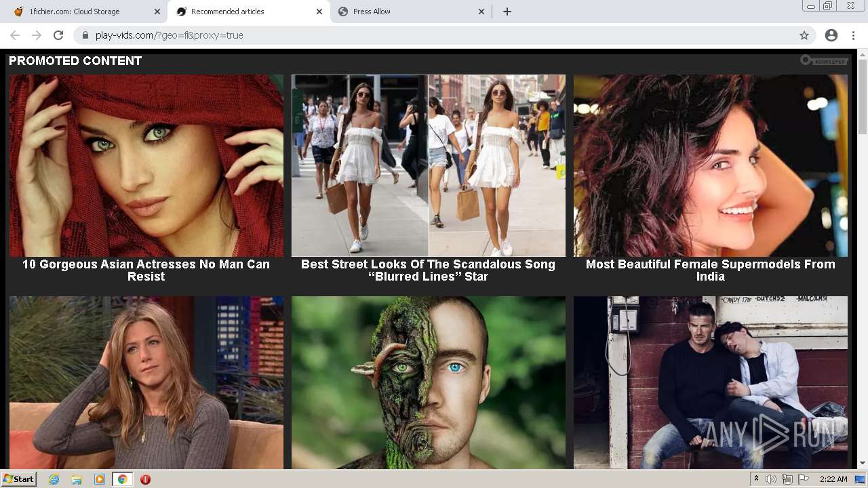Click the page scrollbar down arrow
This screenshot has width=868, height=488.
pyautogui.click(x=862, y=464)
